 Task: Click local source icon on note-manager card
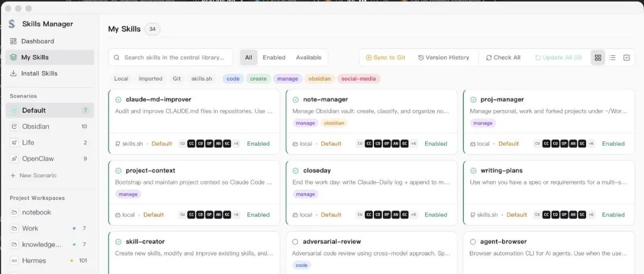[x=295, y=144]
